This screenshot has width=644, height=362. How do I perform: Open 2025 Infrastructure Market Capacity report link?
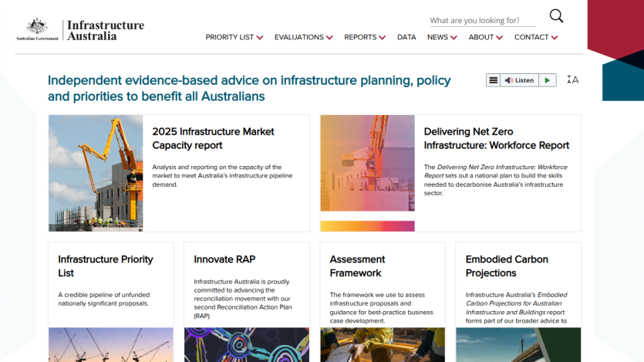(213, 138)
